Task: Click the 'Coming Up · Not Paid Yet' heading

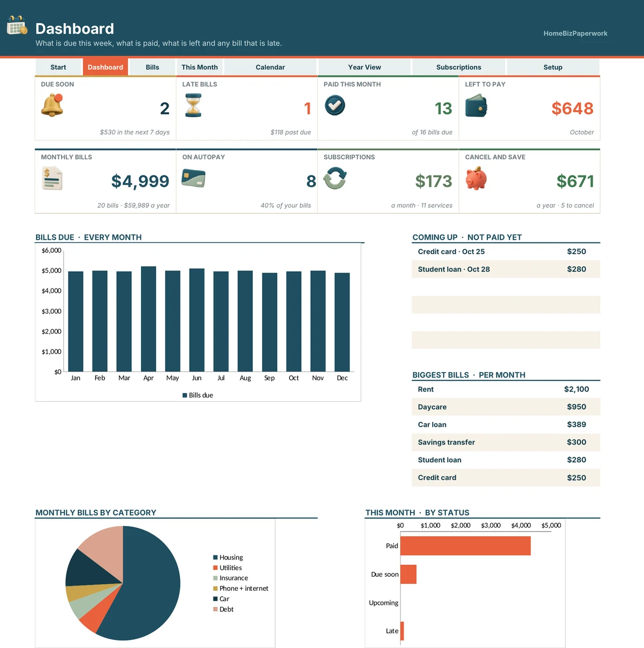Action: (x=467, y=238)
